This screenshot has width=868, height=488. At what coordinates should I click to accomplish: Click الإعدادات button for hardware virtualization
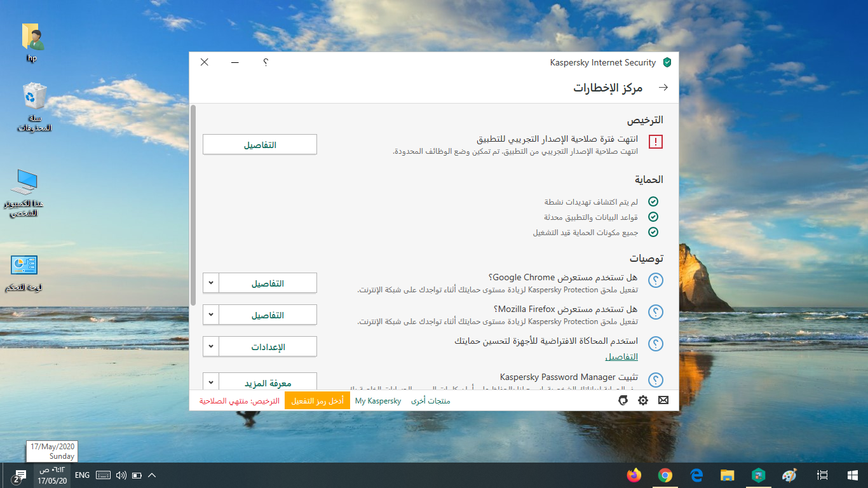(268, 346)
